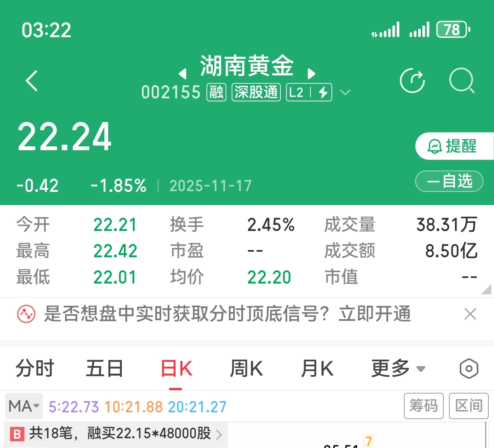Image resolution: width=494 pixels, height=448 pixels.
Task: Open the B 共18笔 trade record row
Action: pos(116,434)
